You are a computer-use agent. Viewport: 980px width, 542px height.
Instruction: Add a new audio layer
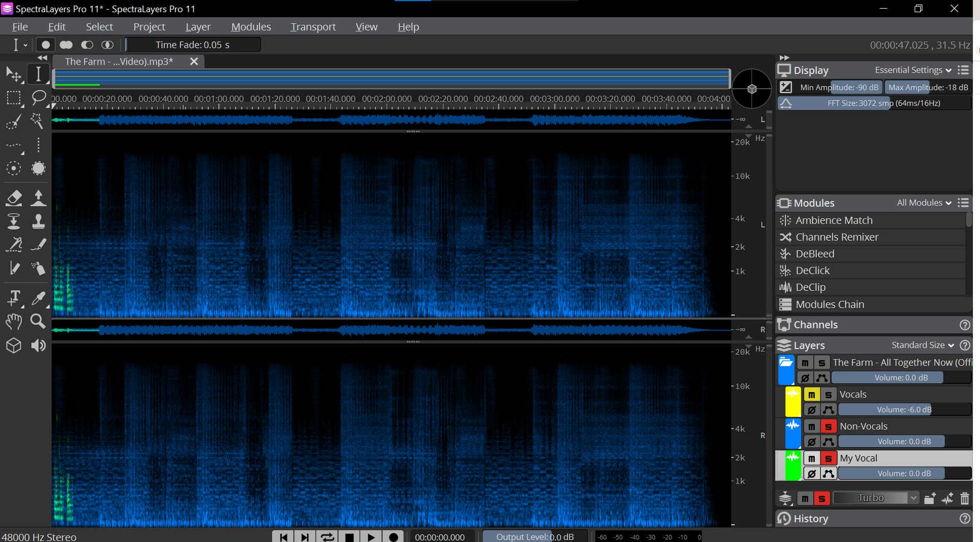(947, 498)
